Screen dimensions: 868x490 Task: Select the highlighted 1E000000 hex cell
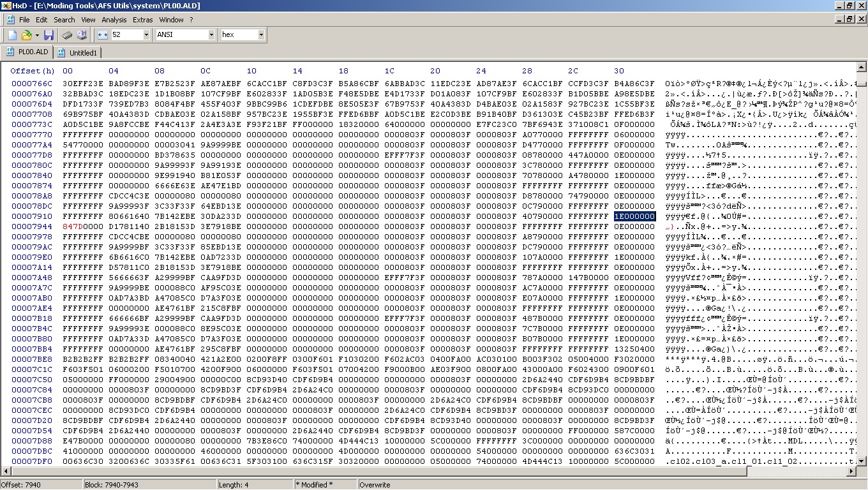tap(634, 216)
